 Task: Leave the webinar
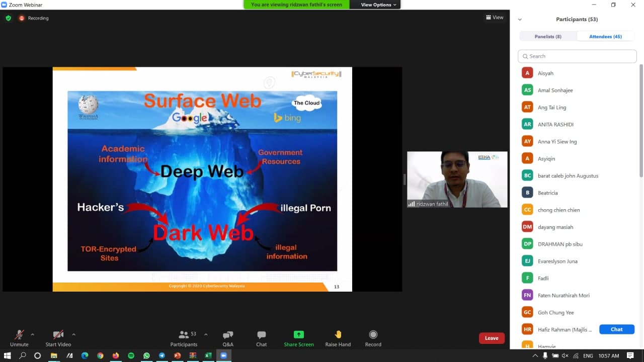click(492, 338)
